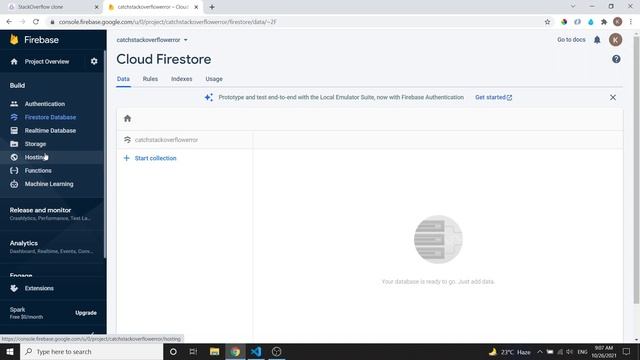Open the help question mark icon
The image size is (640, 360).
(616, 59)
